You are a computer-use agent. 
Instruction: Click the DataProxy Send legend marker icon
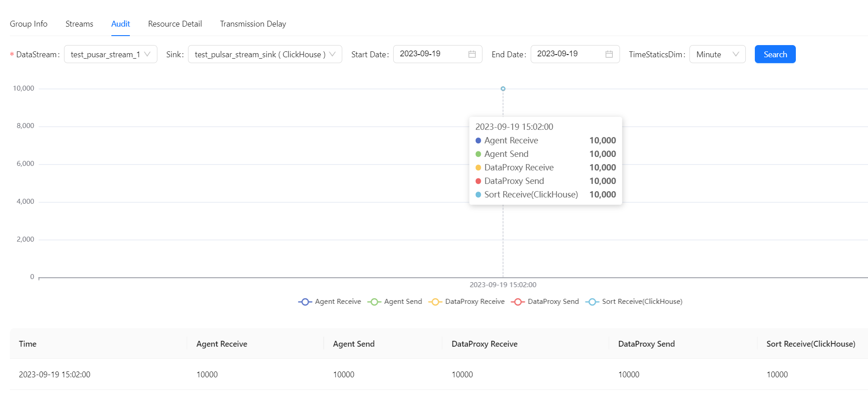(x=518, y=302)
